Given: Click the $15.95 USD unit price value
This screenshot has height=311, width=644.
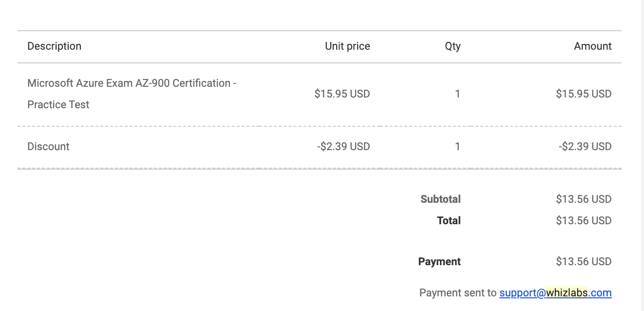Looking at the screenshot, I should (x=342, y=94).
